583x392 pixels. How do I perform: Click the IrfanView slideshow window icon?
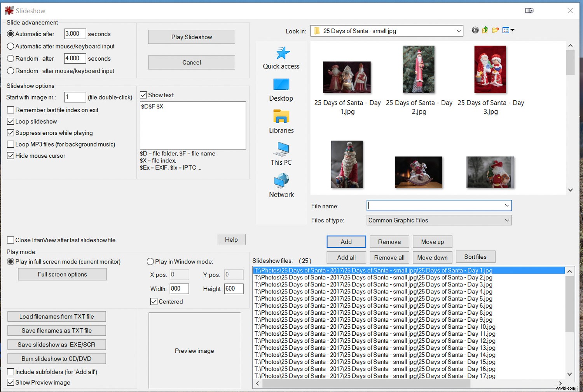[9, 10]
